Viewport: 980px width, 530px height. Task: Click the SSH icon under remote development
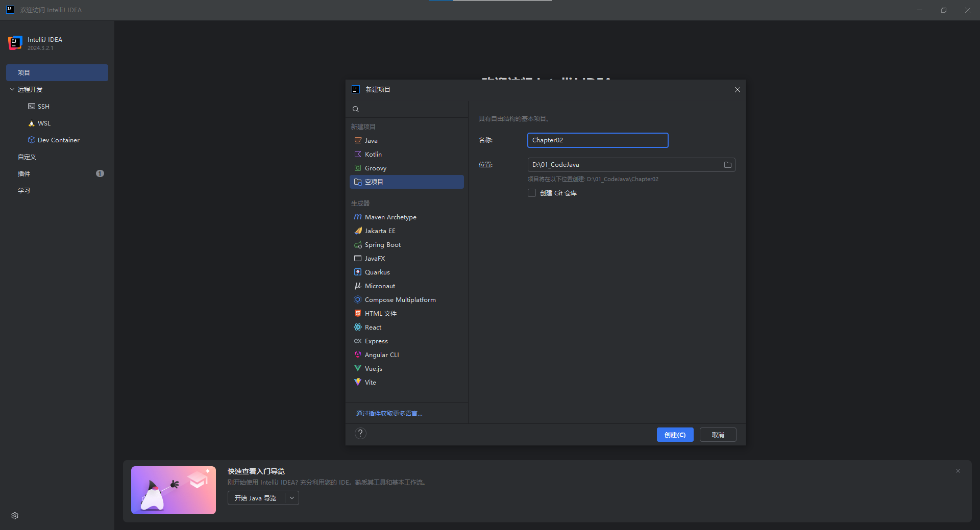coord(32,106)
